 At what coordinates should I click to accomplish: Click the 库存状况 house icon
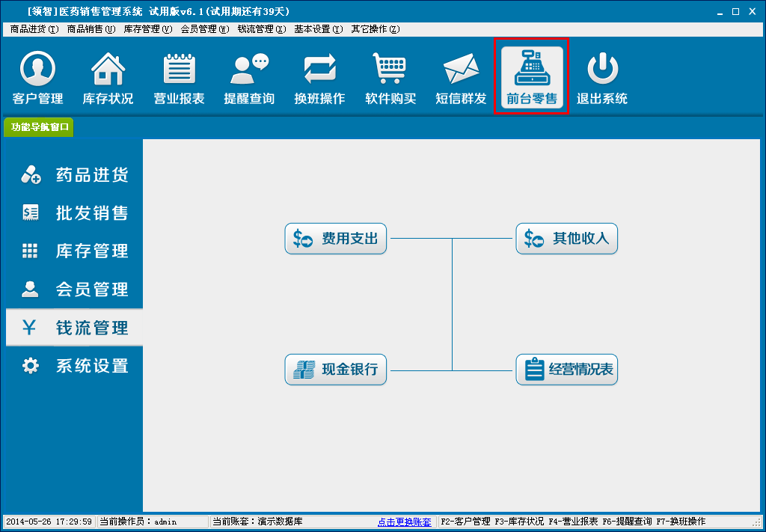point(108,78)
